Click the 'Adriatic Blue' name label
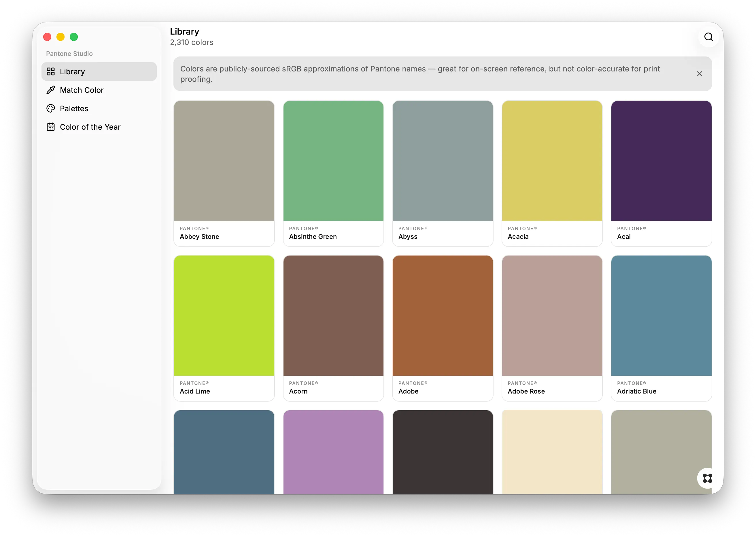This screenshot has height=537, width=756. (637, 391)
